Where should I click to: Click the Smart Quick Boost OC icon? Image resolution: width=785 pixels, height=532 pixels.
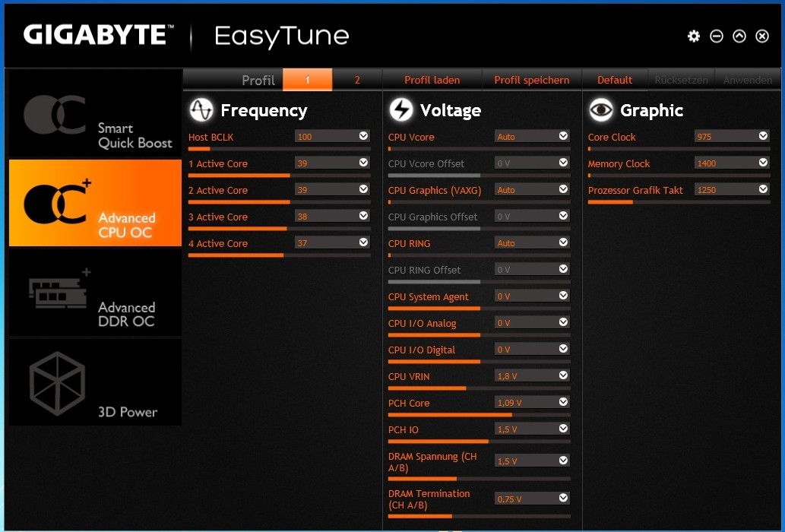point(55,114)
